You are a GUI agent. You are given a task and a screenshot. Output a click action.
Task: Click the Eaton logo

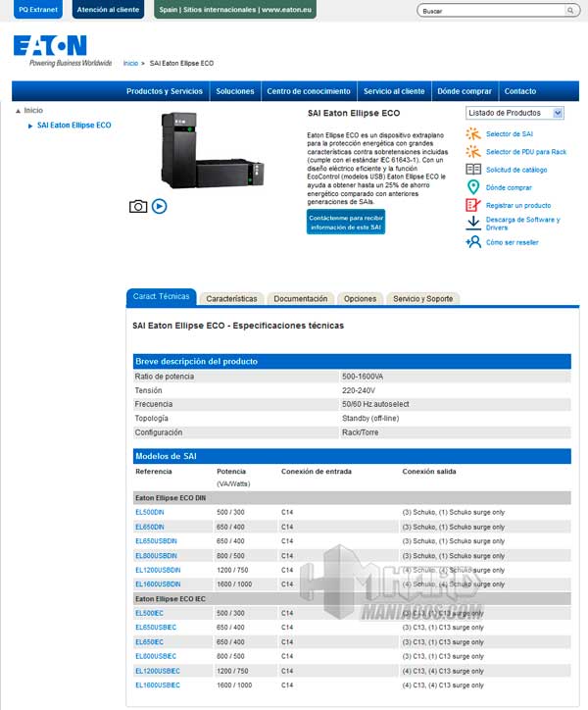[50, 46]
